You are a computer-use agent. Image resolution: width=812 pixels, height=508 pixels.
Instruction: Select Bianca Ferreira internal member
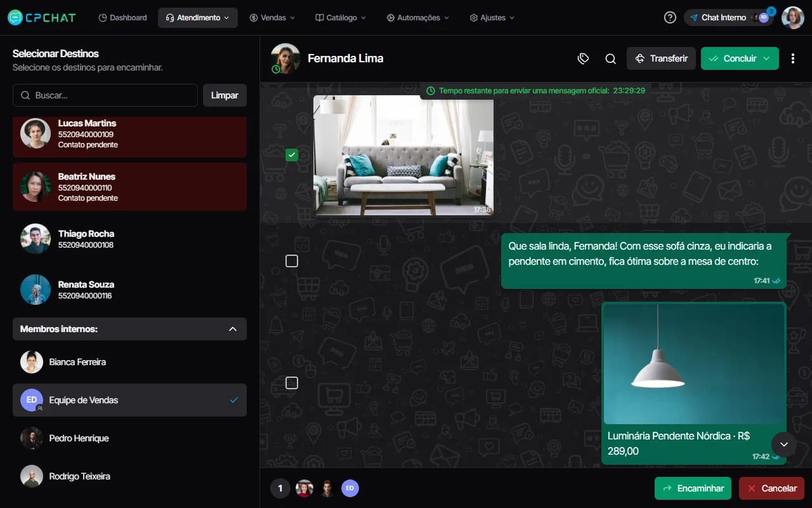click(x=129, y=362)
